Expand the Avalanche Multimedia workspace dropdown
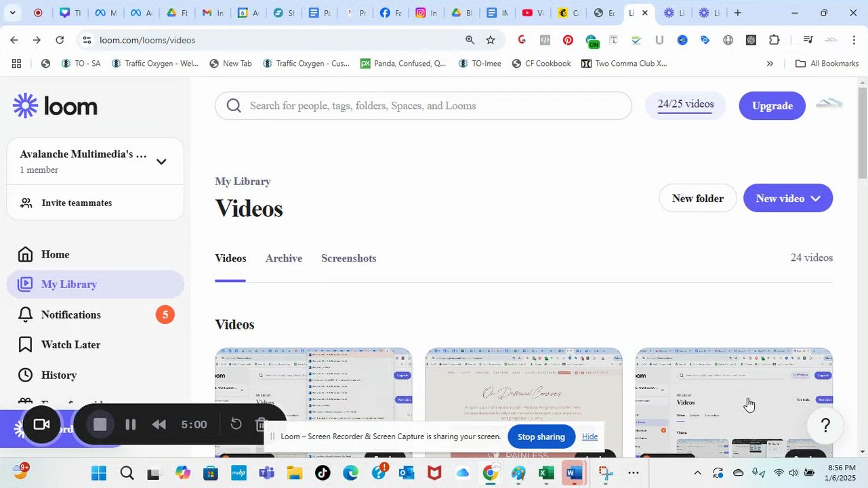 point(161,161)
